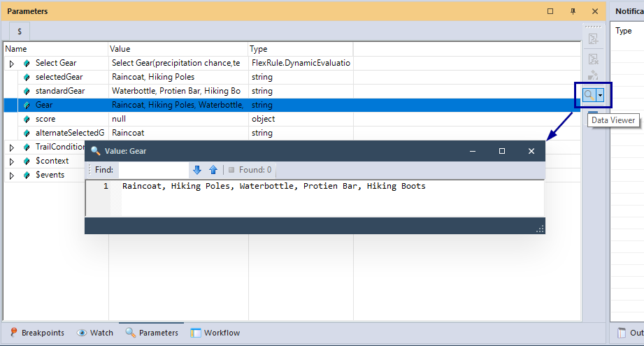This screenshot has width=644, height=346.
Task: Maximize the Parameters panel
Action: pos(550,11)
